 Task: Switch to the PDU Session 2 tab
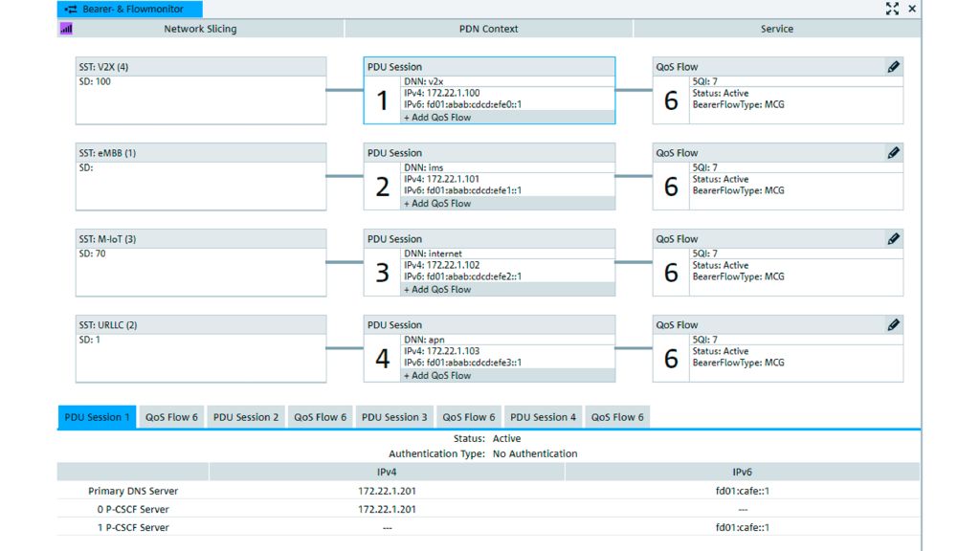tap(246, 417)
